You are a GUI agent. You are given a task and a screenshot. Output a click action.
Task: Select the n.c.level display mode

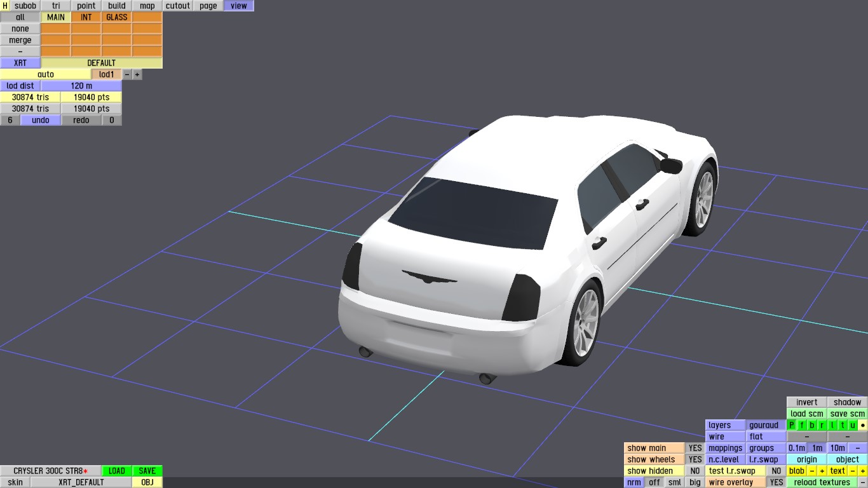pos(726,459)
